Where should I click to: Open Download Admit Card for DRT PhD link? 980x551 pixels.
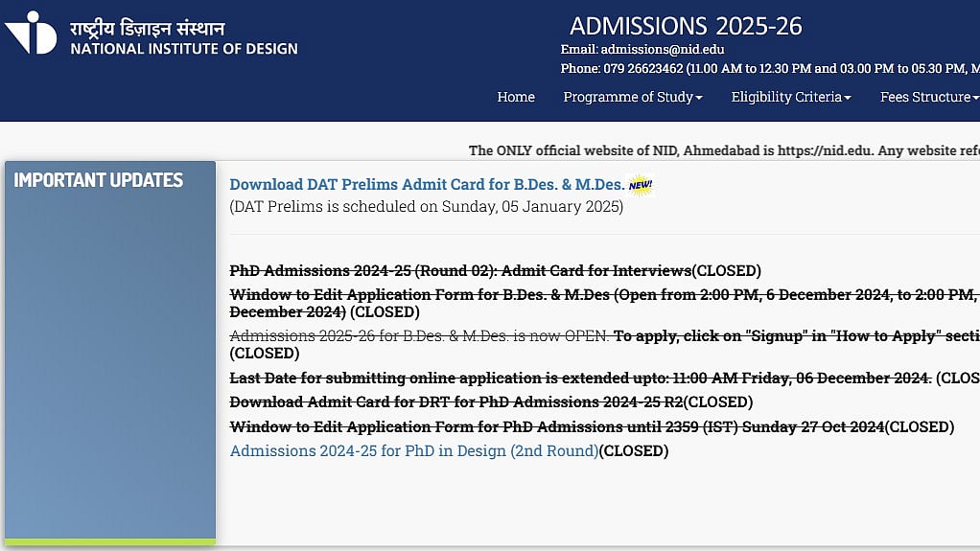(x=456, y=402)
